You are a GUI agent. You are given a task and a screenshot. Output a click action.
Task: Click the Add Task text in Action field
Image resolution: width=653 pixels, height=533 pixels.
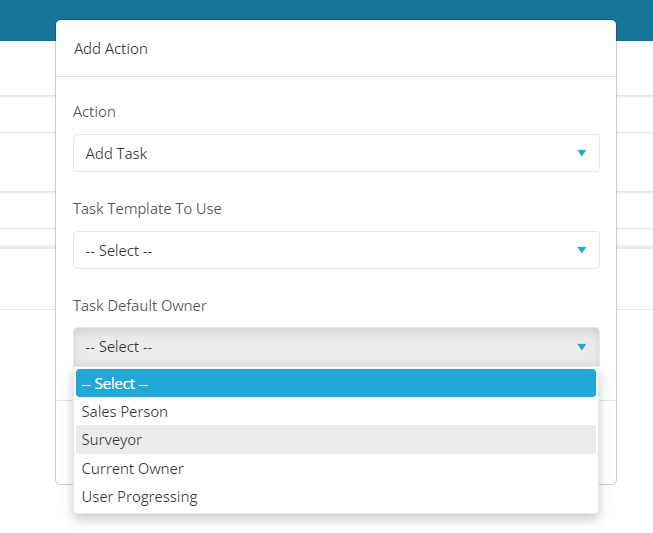[x=116, y=154]
